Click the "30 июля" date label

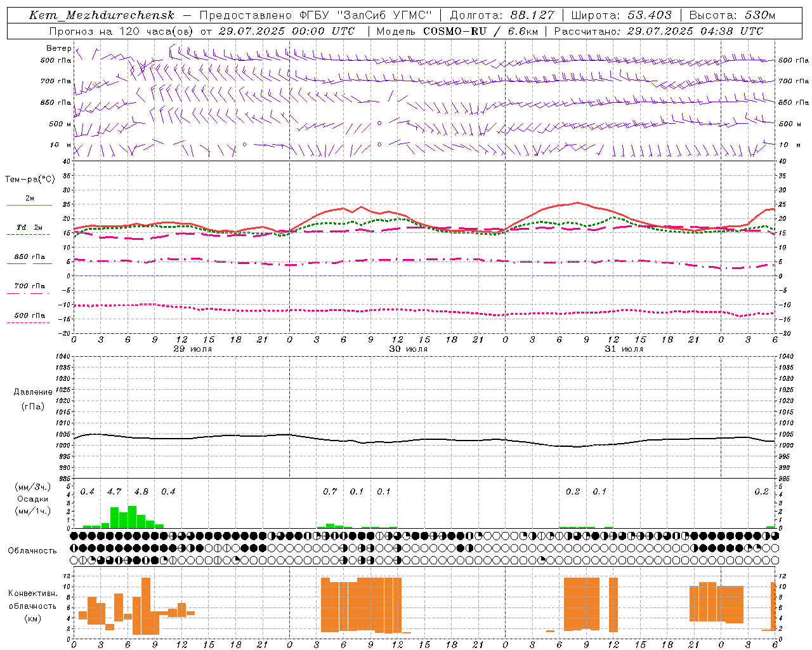click(408, 349)
